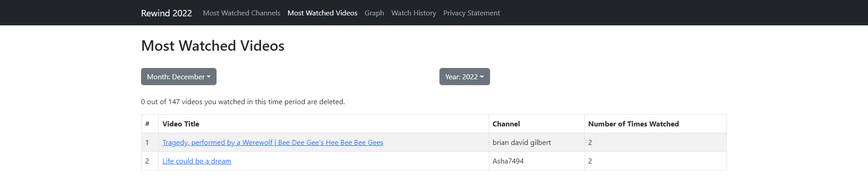The image size is (868, 183).
Task: Expand the Month: December dropdown
Action: coord(179,77)
